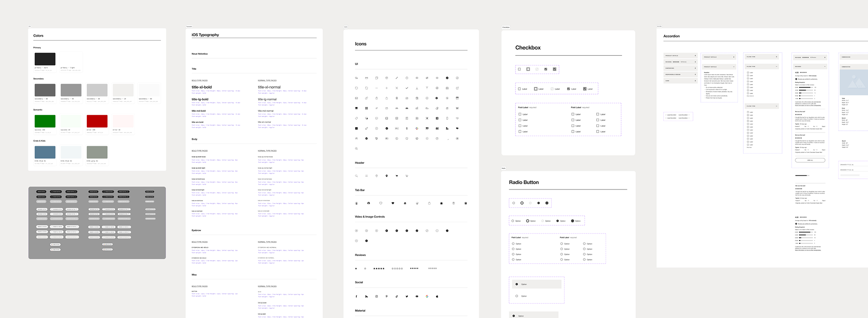The image size is (868, 318).
Task: Select the Apple logo icon in Social icons
Action: (437, 297)
